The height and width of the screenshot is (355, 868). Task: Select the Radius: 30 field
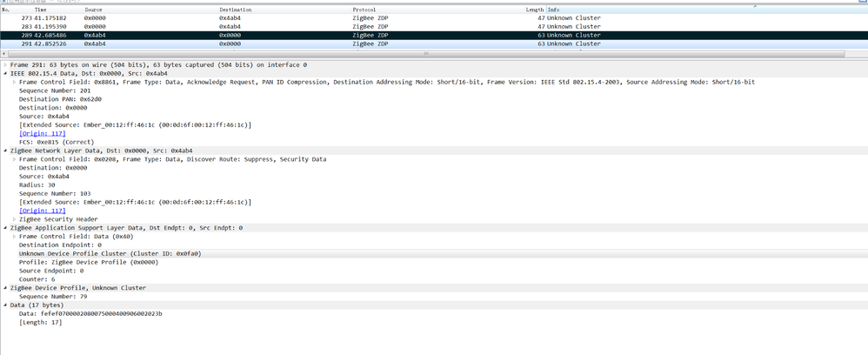(37, 185)
